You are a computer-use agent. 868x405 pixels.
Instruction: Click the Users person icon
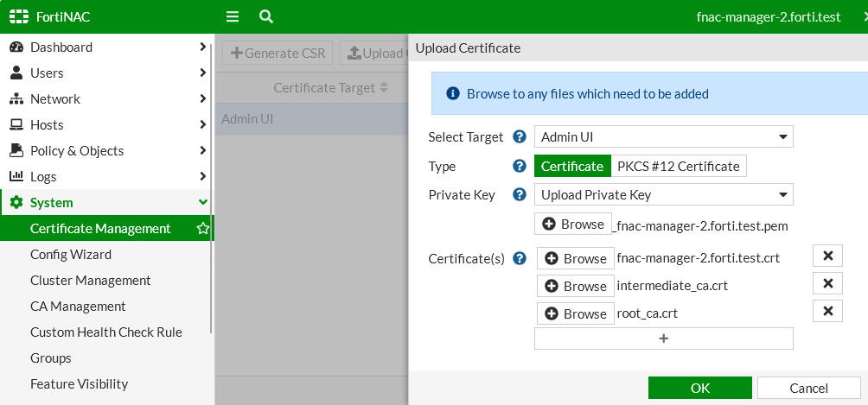[x=16, y=73]
